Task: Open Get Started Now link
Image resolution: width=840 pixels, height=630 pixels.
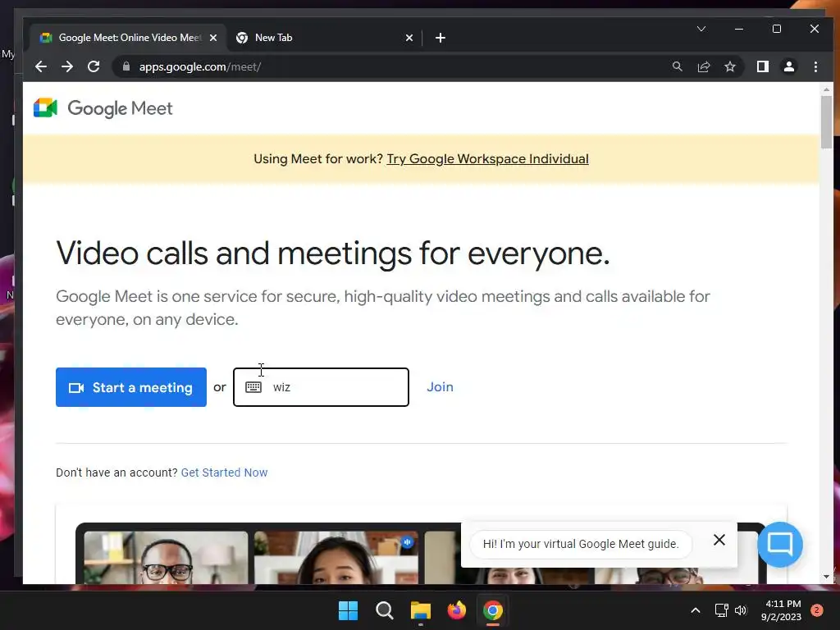Action: coord(224,472)
